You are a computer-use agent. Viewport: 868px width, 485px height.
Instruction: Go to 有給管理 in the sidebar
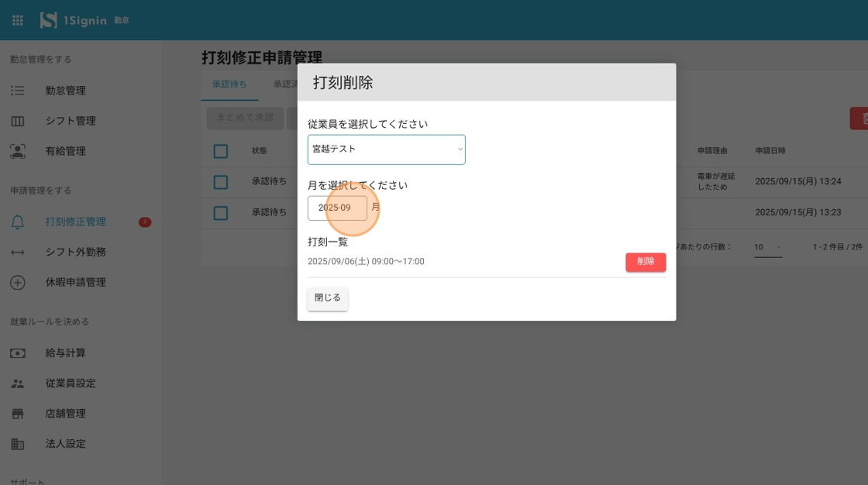pyautogui.click(x=65, y=151)
